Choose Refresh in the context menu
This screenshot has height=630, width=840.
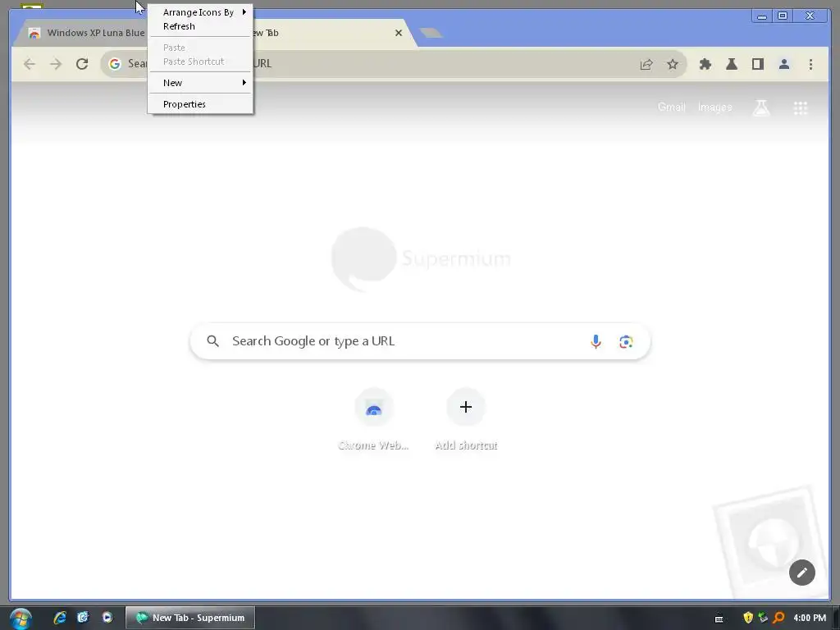pos(200,25)
